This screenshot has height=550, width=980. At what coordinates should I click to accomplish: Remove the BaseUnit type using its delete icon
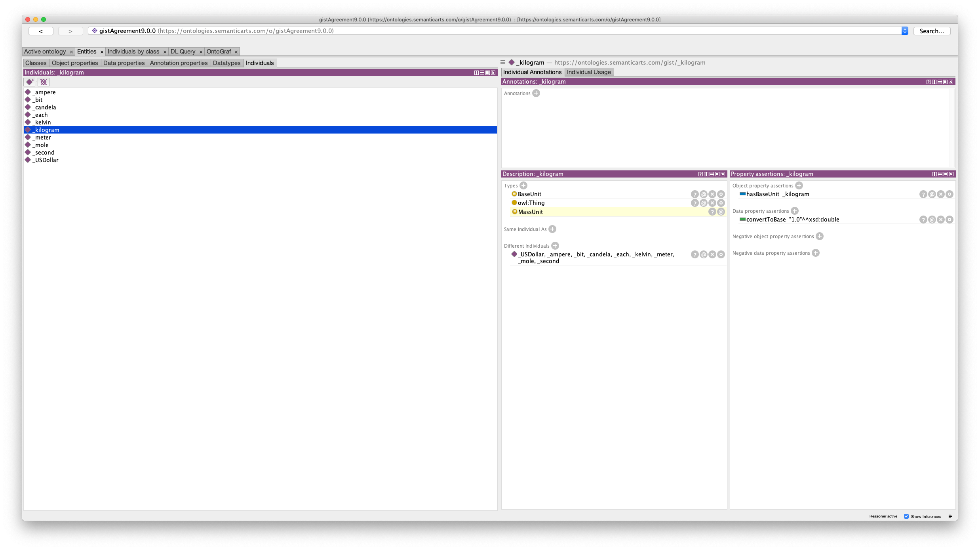coord(712,194)
